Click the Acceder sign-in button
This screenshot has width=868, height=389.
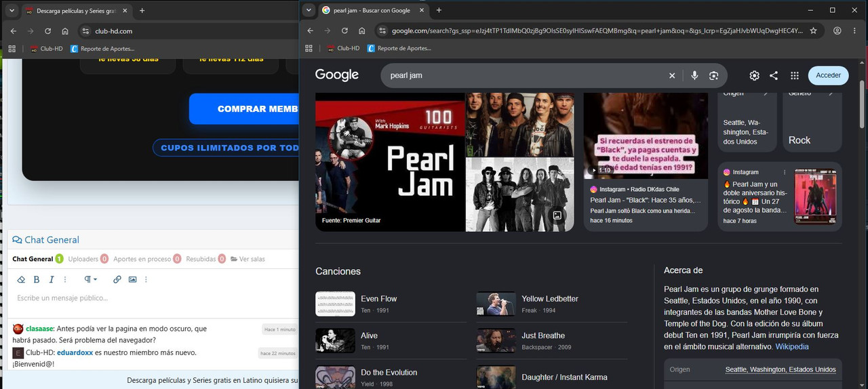828,75
